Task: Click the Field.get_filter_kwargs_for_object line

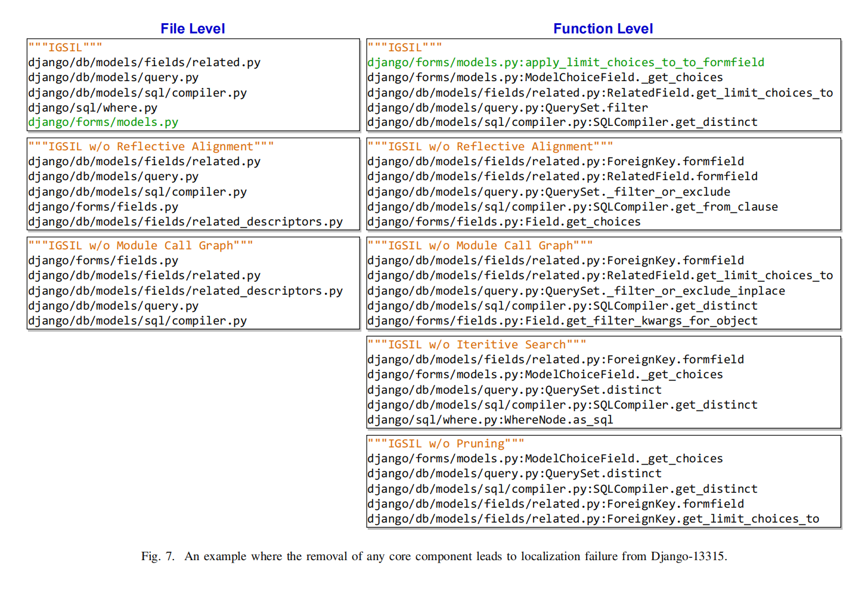Action: pos(563,321)
